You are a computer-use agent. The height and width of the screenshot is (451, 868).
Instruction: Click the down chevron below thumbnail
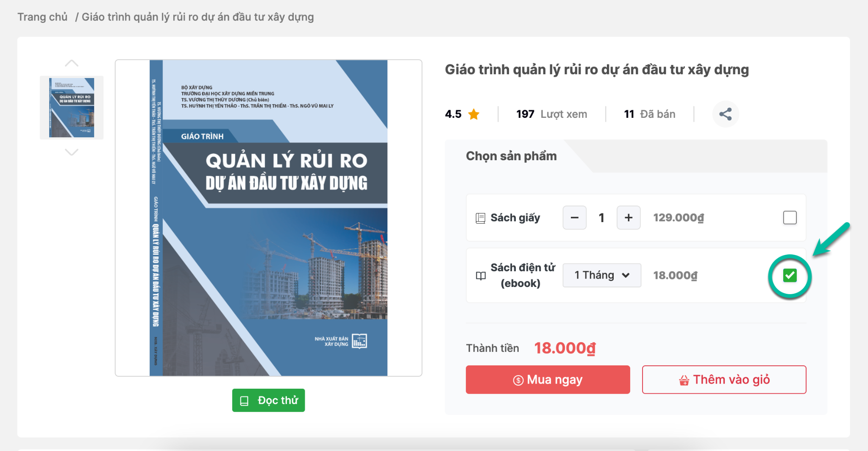coord(72,152)
